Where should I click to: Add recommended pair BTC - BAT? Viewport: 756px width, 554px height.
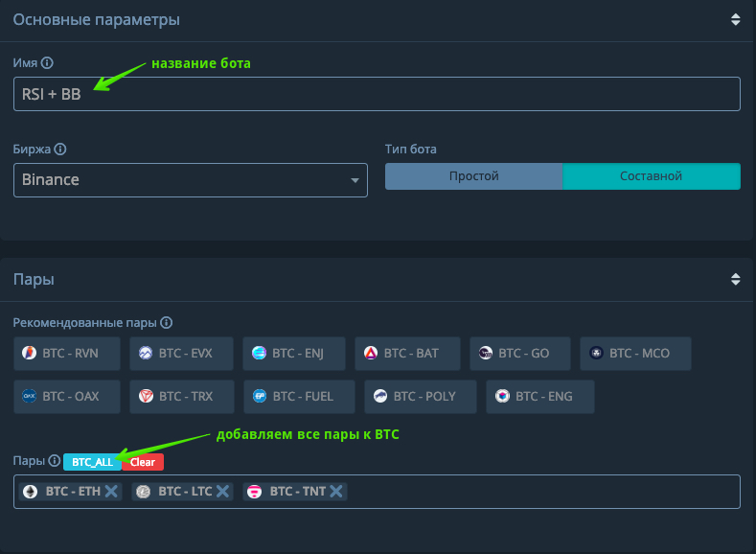(x=407, y=353)
